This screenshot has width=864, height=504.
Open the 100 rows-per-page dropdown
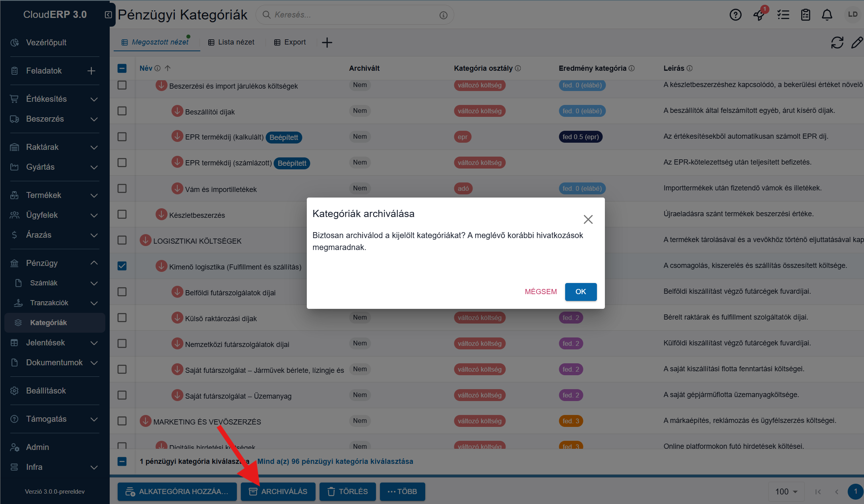(787, 492)
